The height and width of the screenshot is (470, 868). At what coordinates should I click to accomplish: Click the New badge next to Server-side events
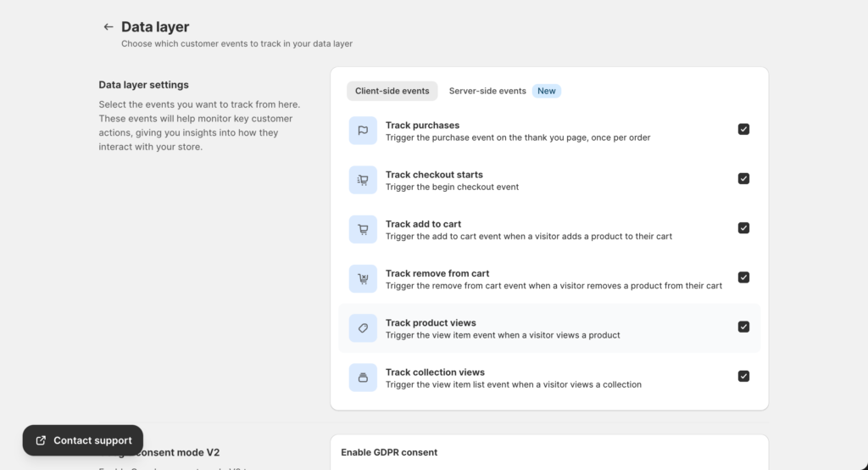point(547,91)
